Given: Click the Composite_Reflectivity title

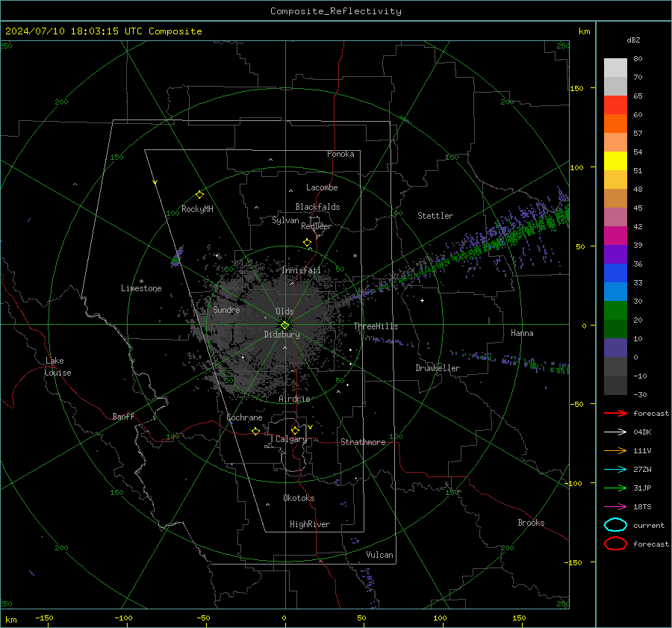Looking at the screenshot, I should [x=336, y=11].
